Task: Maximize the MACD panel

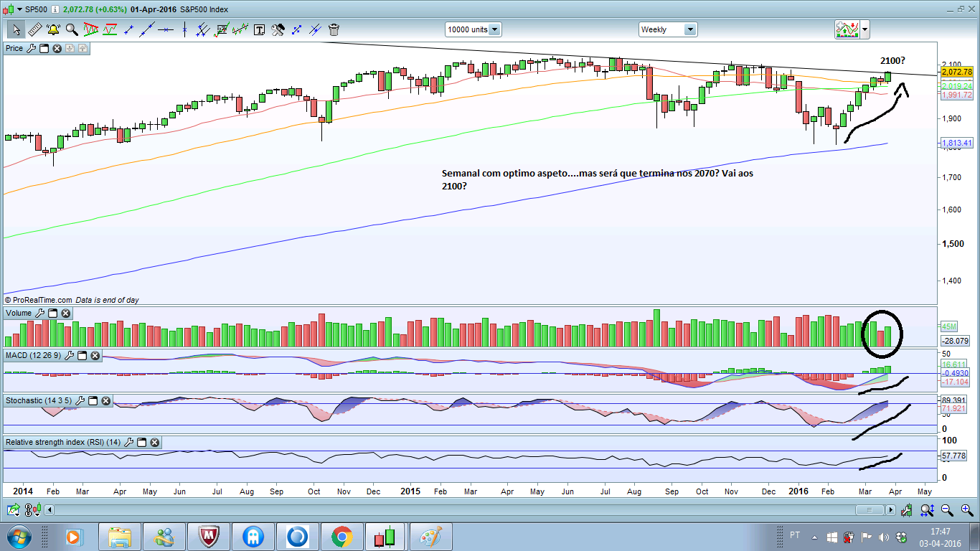Action: (x=83, y=355)
